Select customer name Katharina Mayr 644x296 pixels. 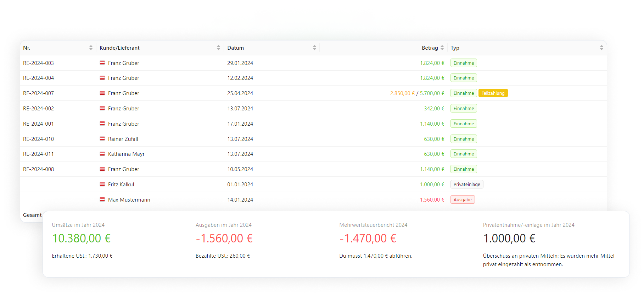[x=126, y=154]
